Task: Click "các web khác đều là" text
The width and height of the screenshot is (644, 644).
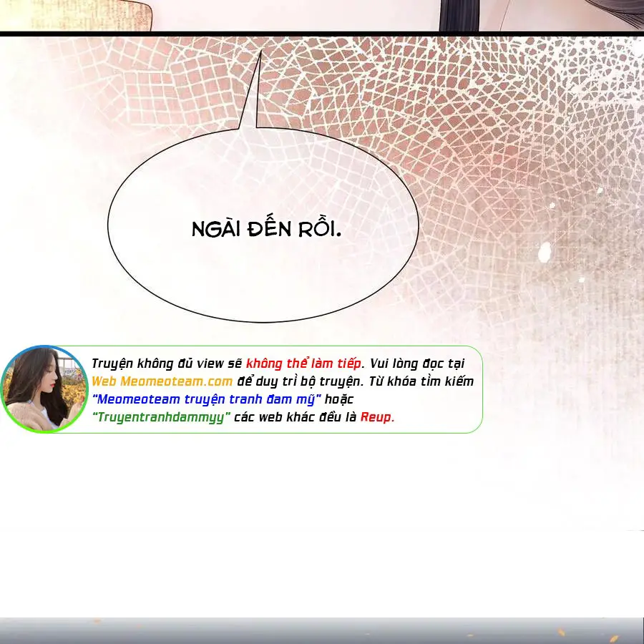Action: tap(296, 417)
